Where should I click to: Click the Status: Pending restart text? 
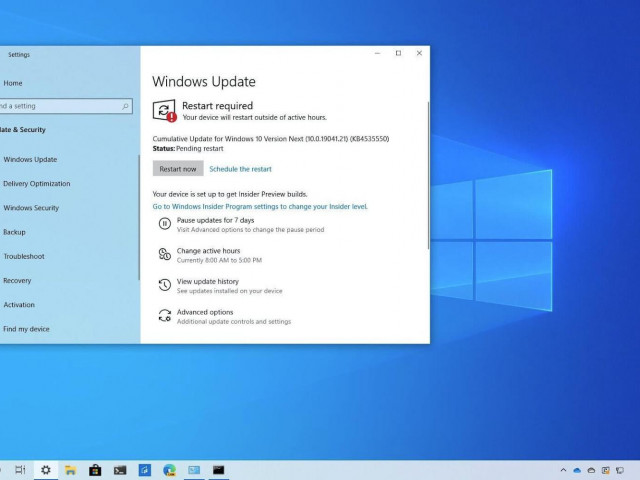click(188, 149)
